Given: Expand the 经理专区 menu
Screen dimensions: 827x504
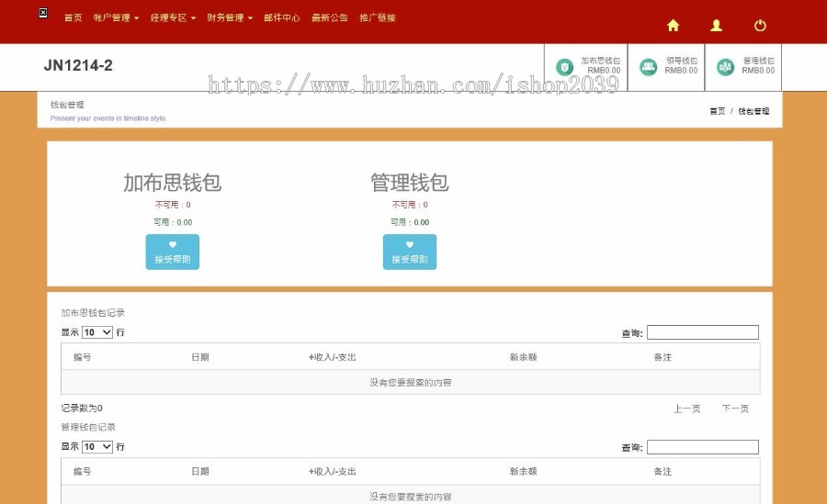Looking at the screenshot, I should click(173, 17).
